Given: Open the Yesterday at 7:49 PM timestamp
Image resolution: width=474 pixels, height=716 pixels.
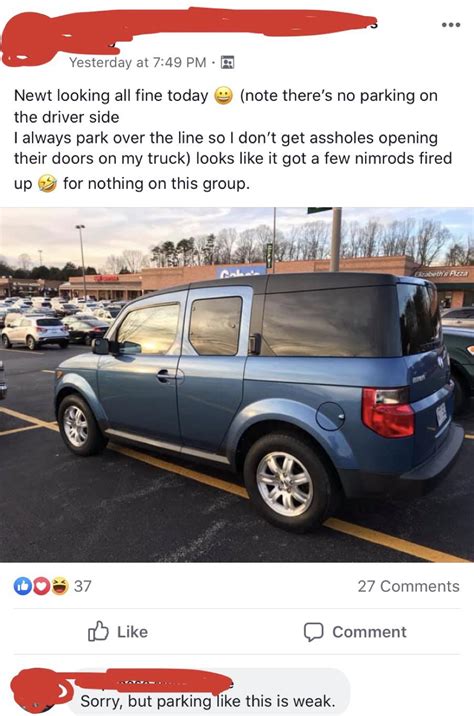Looking at the screenshot, I should pyautogui.click(x=137, y=62).
